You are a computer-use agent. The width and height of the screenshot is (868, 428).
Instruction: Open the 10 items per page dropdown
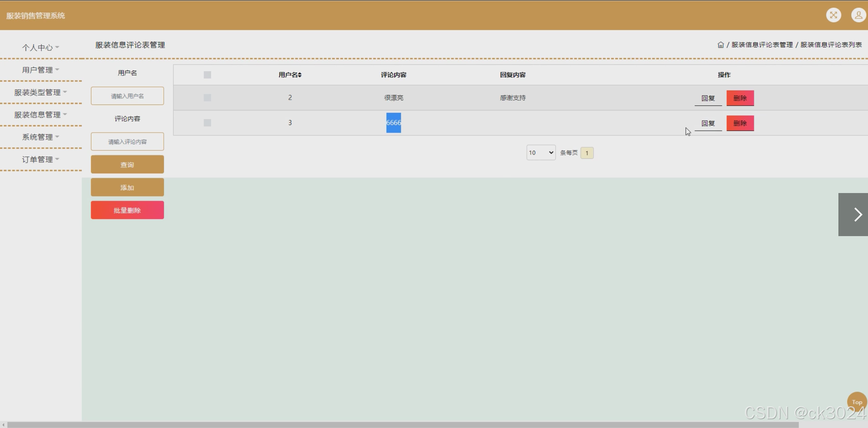point(541,153)
